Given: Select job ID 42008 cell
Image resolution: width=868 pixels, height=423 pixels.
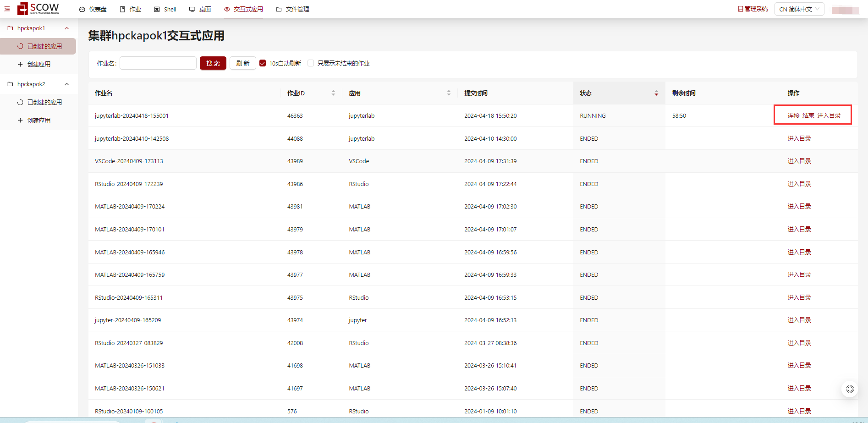Looking at the screenshot, I should (x=295, y=343).
